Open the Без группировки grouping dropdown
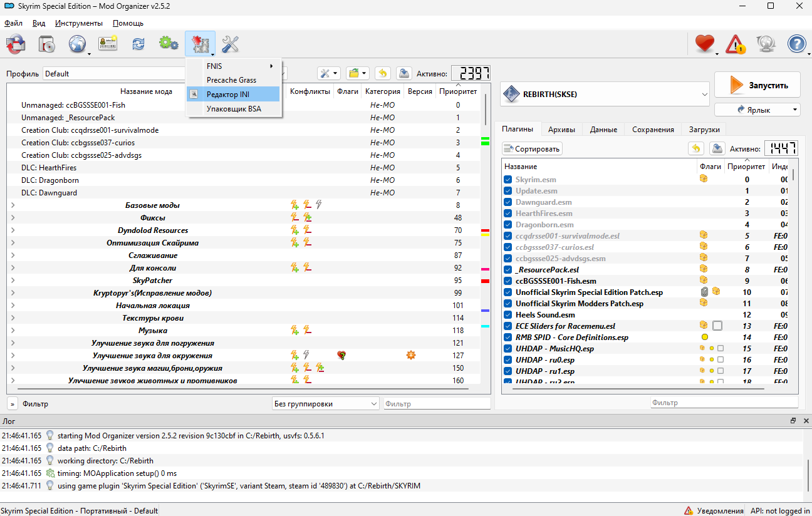The height and width of the screenshot is (516, 812). point(326,404)
